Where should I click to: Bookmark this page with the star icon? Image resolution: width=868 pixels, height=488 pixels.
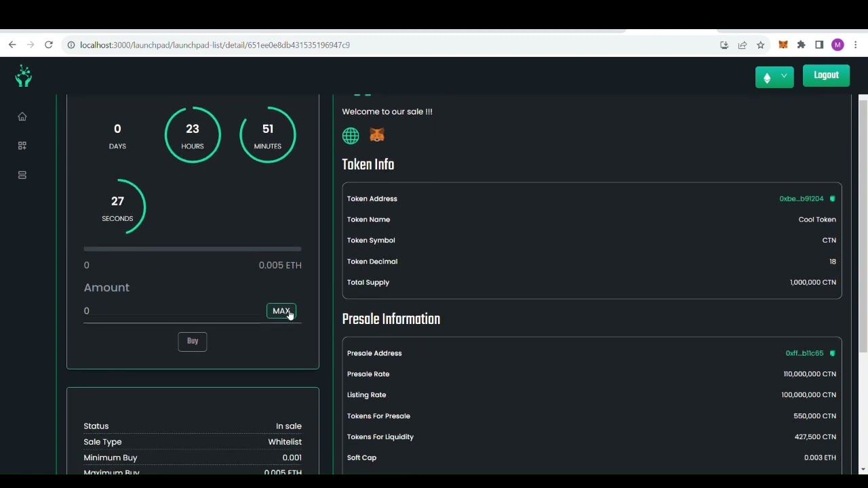[x=761, y=45]
